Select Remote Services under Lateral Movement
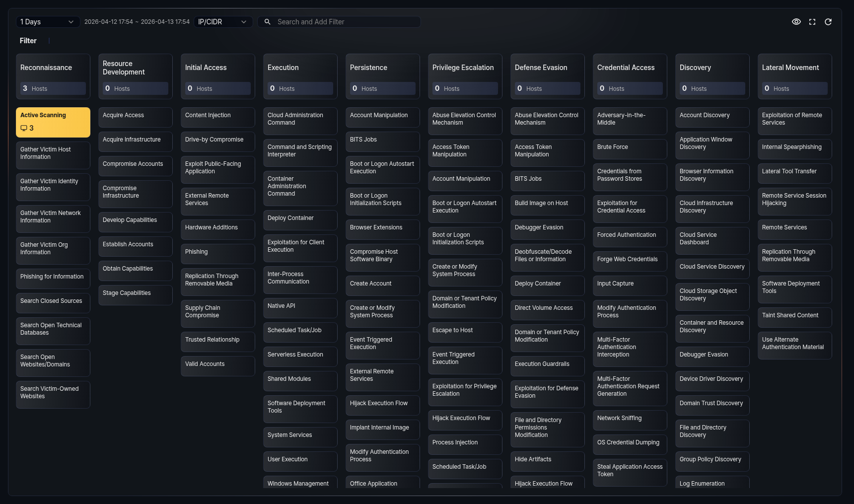The image size is (854, 504). [794, 228]
